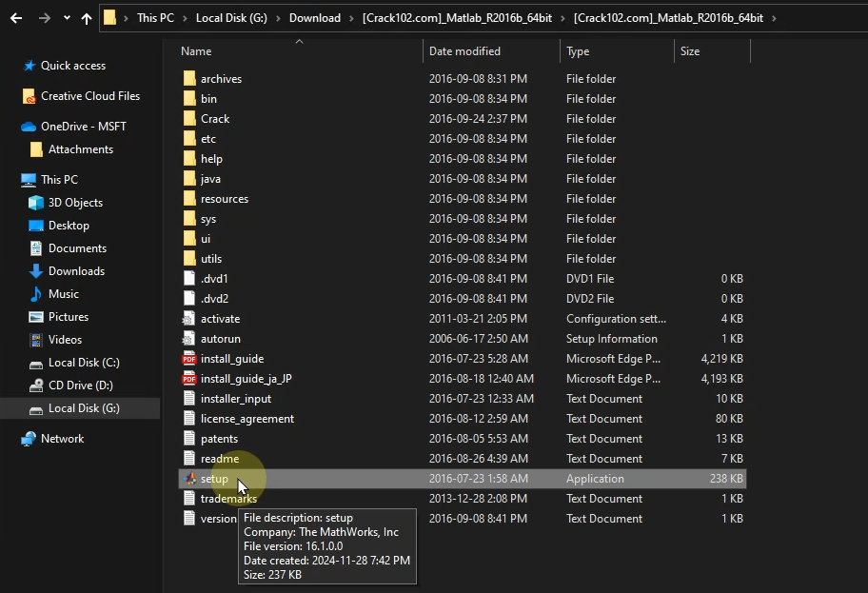Expand the chevron after Download breadcrumb
Screen dimensions: 868x593
pyautogui.click(x=351, y=18)
